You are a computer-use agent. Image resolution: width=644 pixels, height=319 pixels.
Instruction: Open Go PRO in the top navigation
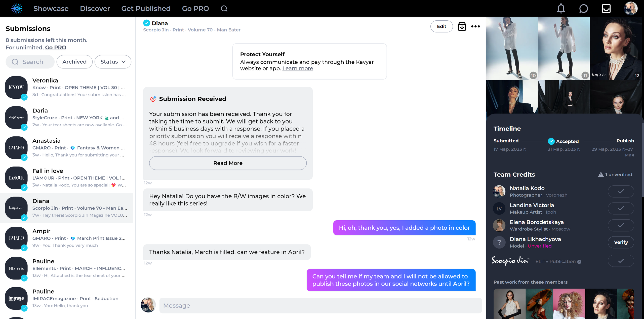(195, 9)
